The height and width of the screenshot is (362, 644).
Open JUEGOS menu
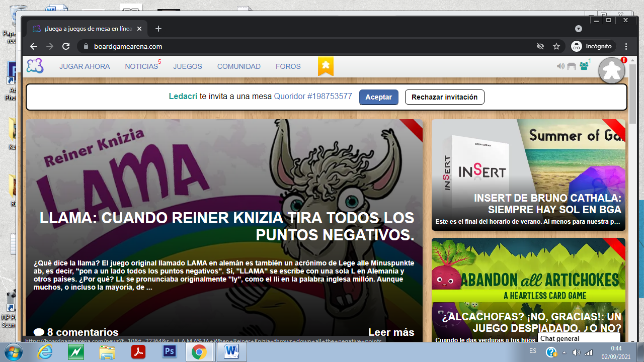pyautogui.click(x=188, y=66)
